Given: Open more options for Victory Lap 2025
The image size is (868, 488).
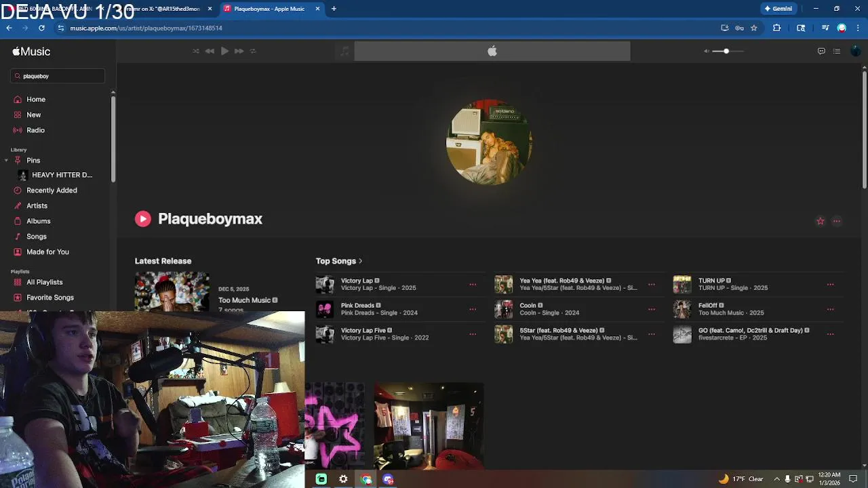Looking at the screenshot, I should click(x=473, y=284).
